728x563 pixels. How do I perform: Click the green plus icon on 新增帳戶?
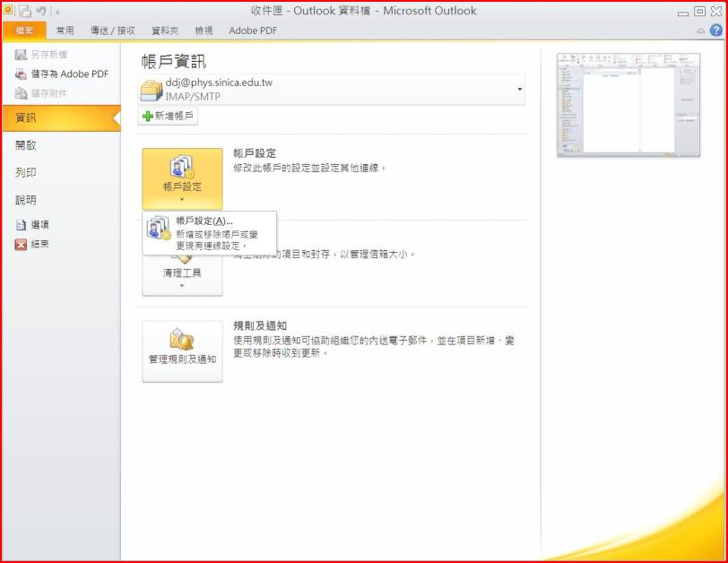[148, 116]
